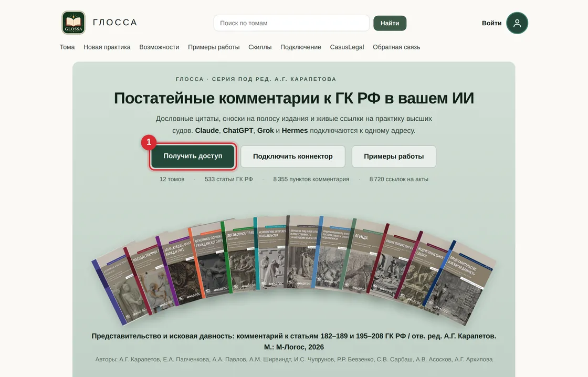The width and height of the screenshot is (588, 377).
Task: Focus the Поиск по томам search field
Action: [291, 23]
